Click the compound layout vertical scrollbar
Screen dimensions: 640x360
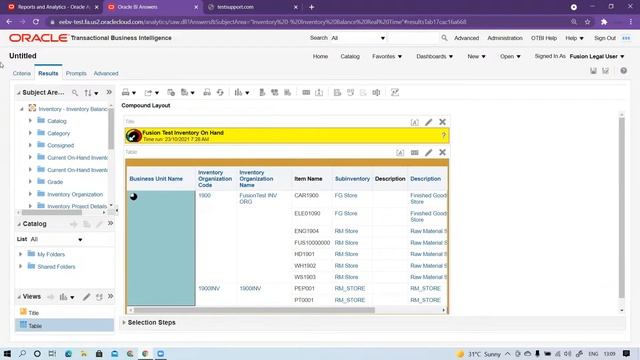coord(622,207)
